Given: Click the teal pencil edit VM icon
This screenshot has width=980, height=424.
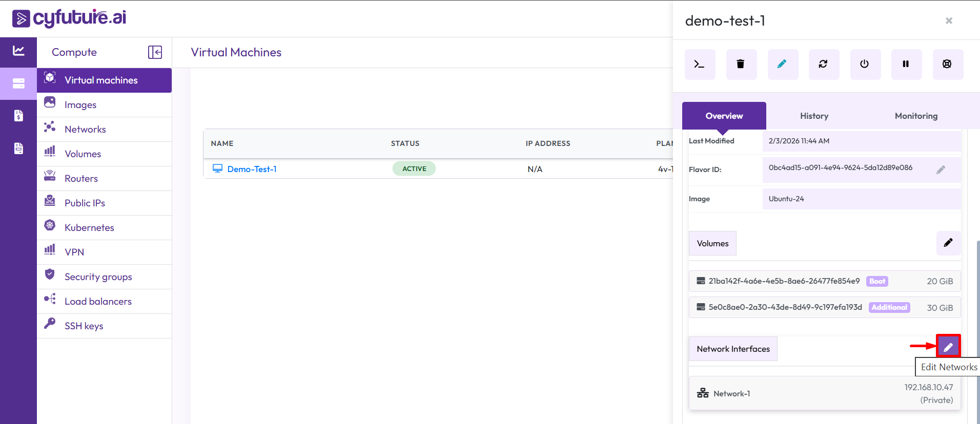Looking at the screenshot, I should point(782,65).
